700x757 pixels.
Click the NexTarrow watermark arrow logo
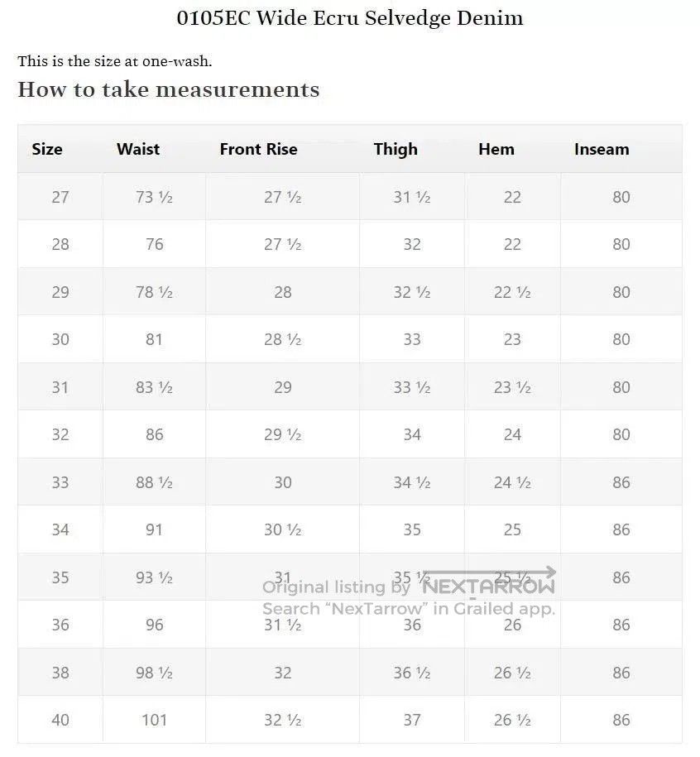488,582
